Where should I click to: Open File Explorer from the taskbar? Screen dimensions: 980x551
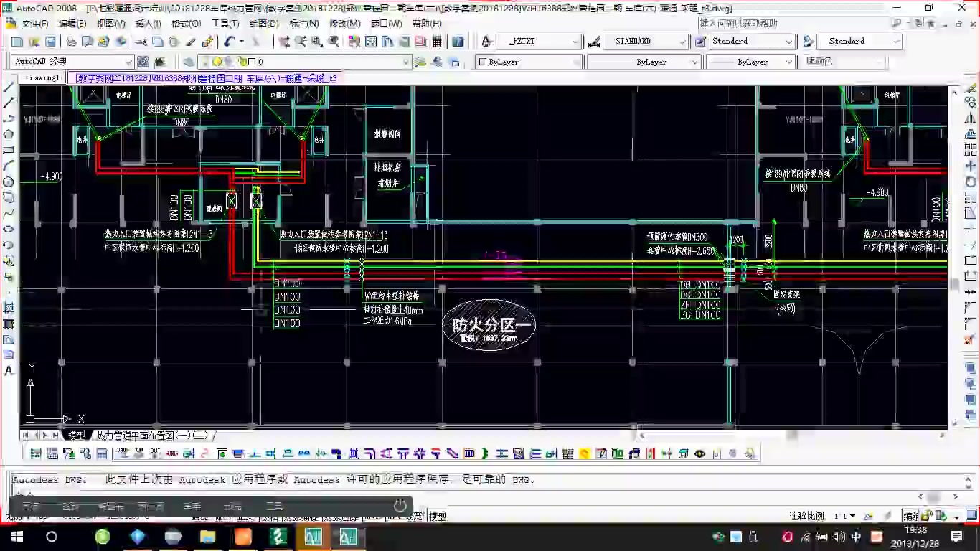(208, 537)
